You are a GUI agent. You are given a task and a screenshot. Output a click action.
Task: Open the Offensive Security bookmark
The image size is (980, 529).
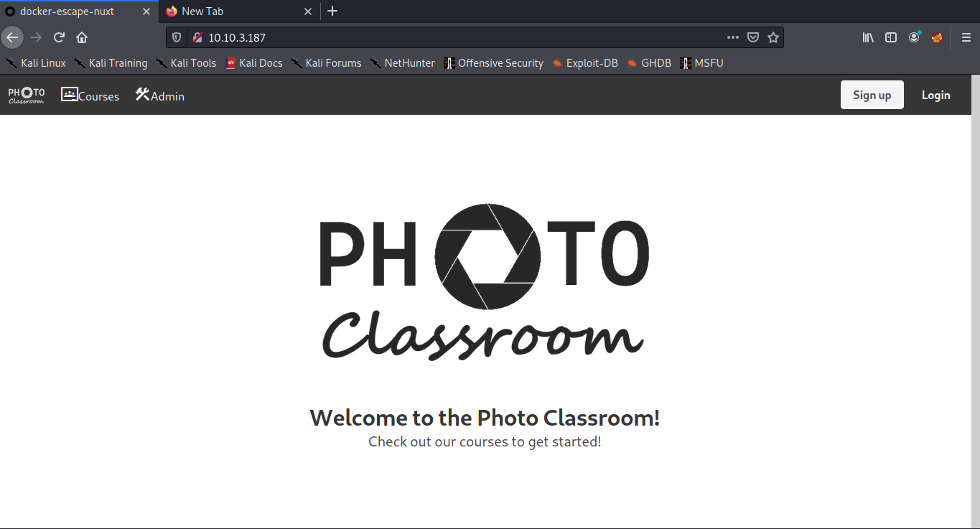(493, 63)
